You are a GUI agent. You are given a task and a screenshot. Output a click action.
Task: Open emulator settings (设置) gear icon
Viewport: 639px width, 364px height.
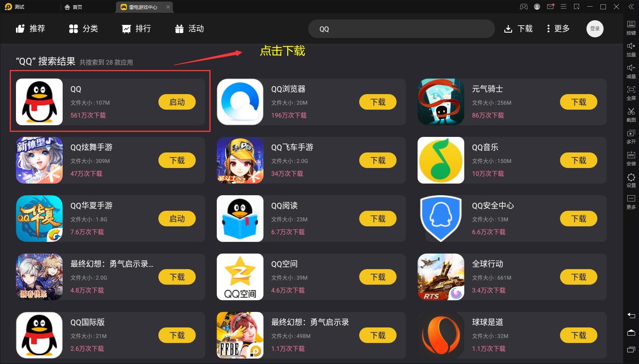(631, 180)
